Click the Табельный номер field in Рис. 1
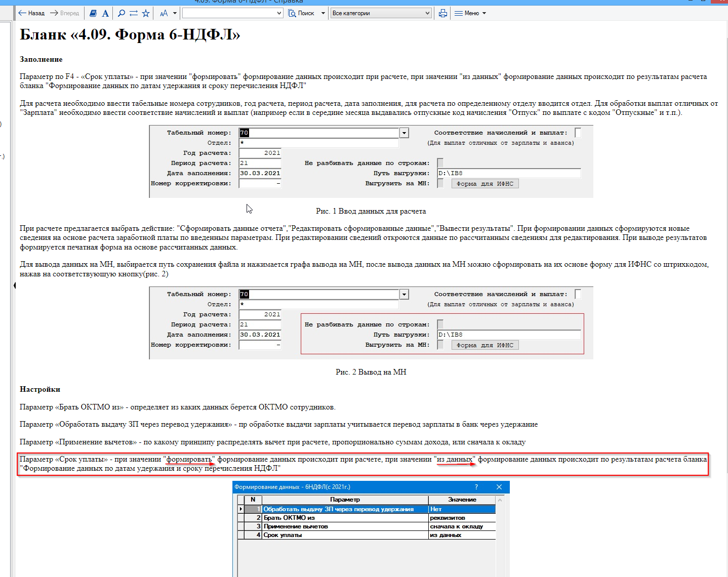This screenshot has height=577, width=728. pos(319,133)
